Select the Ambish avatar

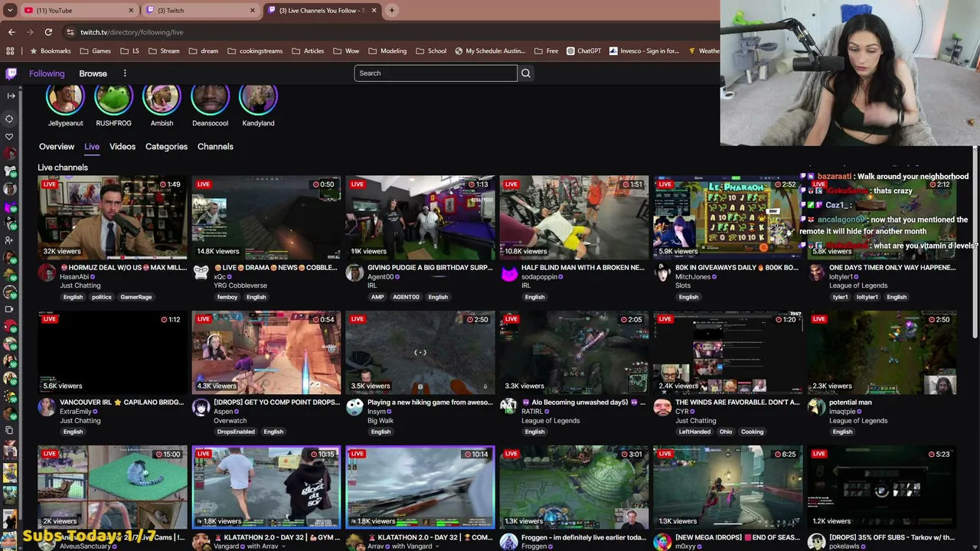162,99
